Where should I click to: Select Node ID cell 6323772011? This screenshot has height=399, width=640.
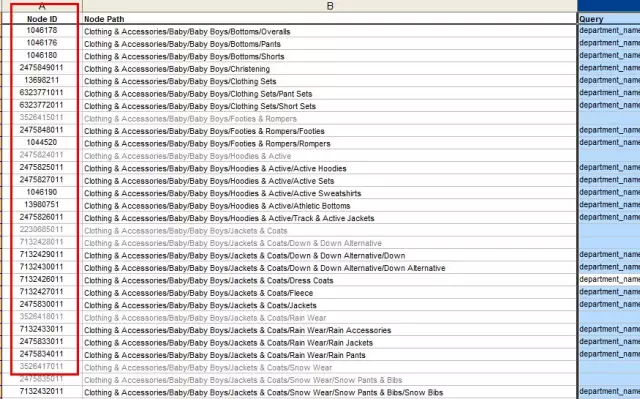click(x=42, y=105)
